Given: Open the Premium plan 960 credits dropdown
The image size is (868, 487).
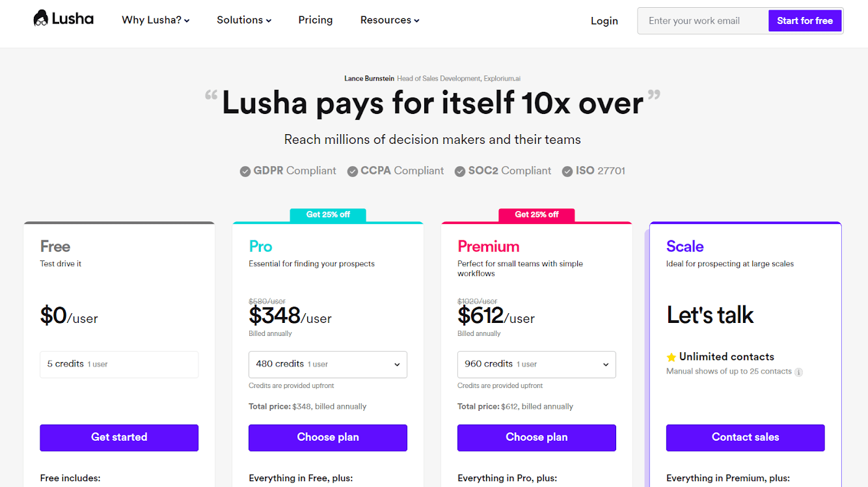Looking at the screenshot, I should pyautogui.click(x=537, y=365).
